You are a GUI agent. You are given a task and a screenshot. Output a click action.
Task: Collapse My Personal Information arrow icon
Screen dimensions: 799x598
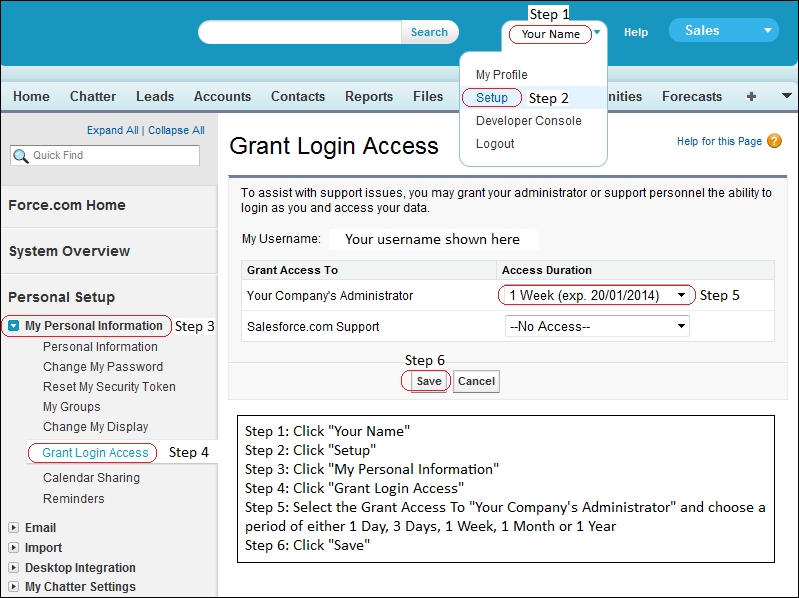click(14, 325)
